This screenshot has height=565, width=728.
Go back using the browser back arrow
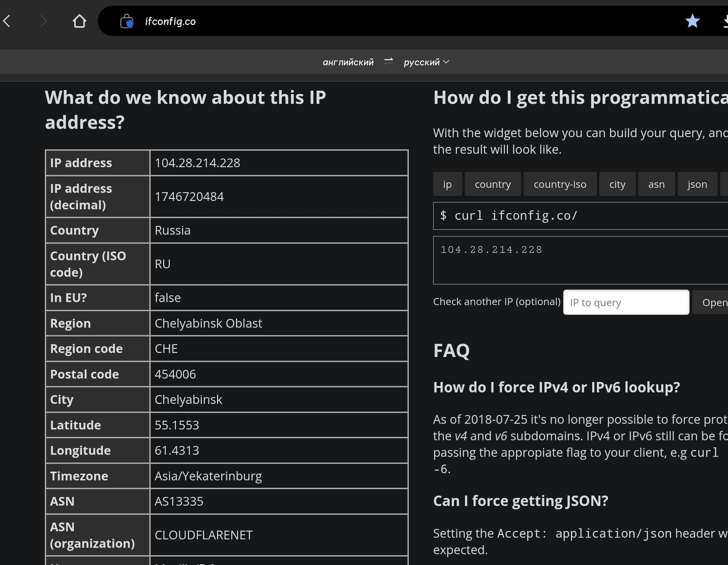[7, 21]
